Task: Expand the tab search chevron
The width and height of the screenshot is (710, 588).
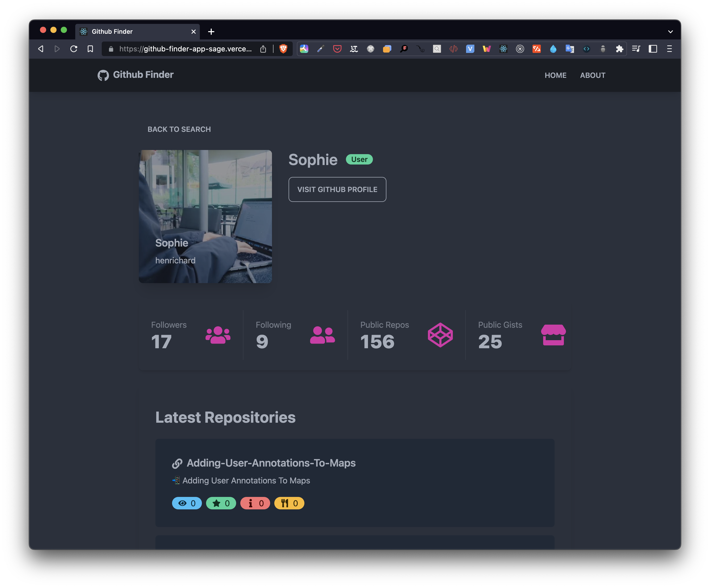Action: pyautogui.click(x=670, y=31)
